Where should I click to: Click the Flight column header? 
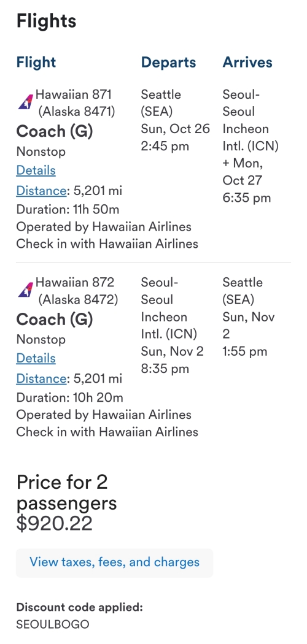click(x=36, y=63)
